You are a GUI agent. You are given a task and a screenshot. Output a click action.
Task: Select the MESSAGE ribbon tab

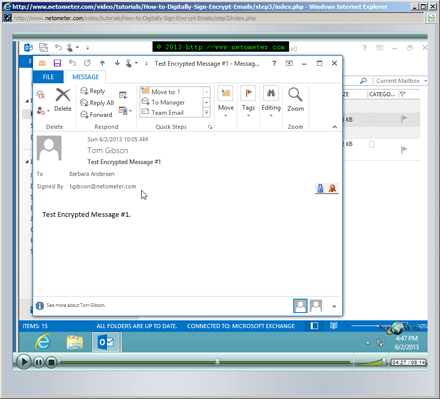click(85, 77)
